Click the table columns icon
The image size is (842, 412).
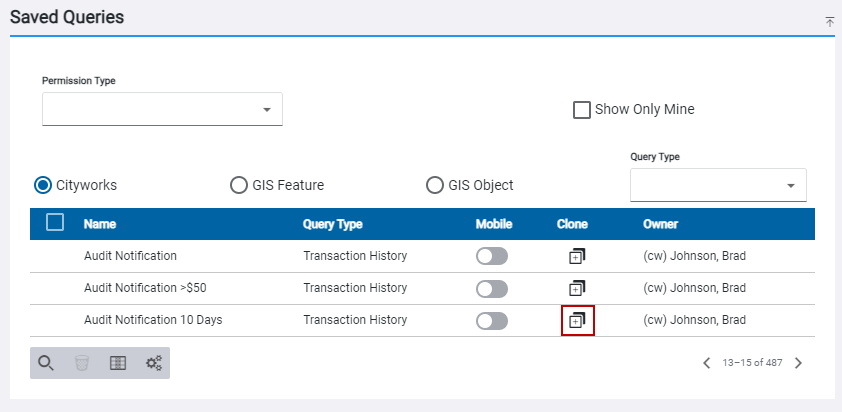[118, 363]
